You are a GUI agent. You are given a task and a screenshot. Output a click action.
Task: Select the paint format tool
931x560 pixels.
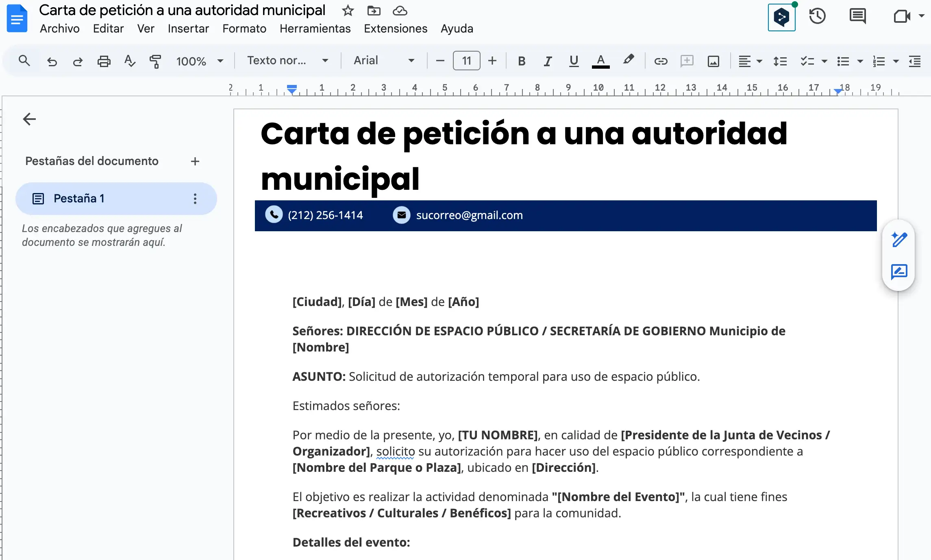(156, 61)
